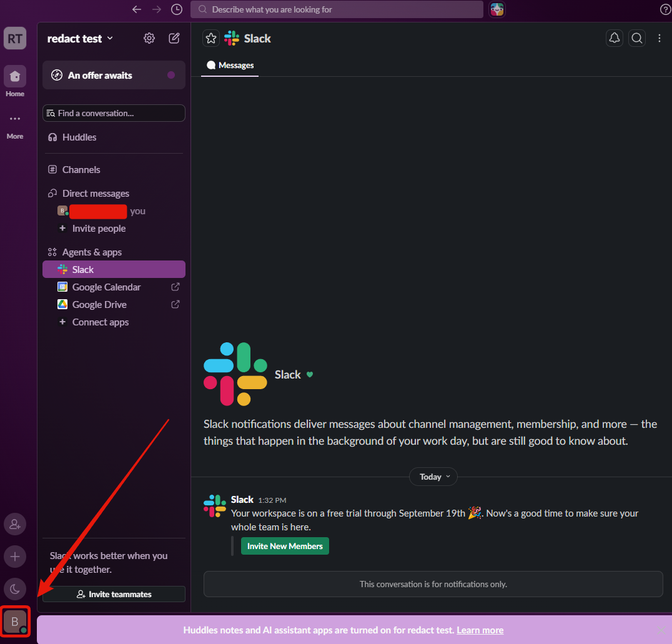Open Slackbot AI assistant icon
The height and width of the screenshot is (644, 672).
tap(497, 9)
